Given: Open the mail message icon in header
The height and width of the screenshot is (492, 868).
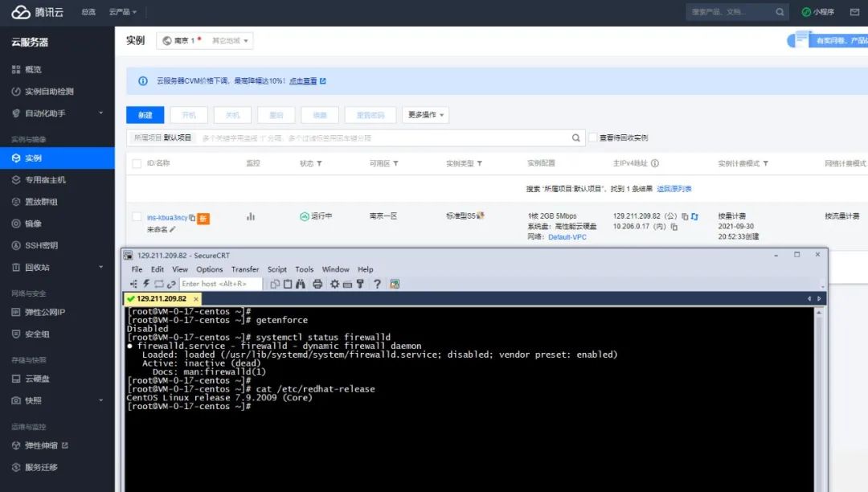Looking at the screenshot, I should (x=854, y=11).
